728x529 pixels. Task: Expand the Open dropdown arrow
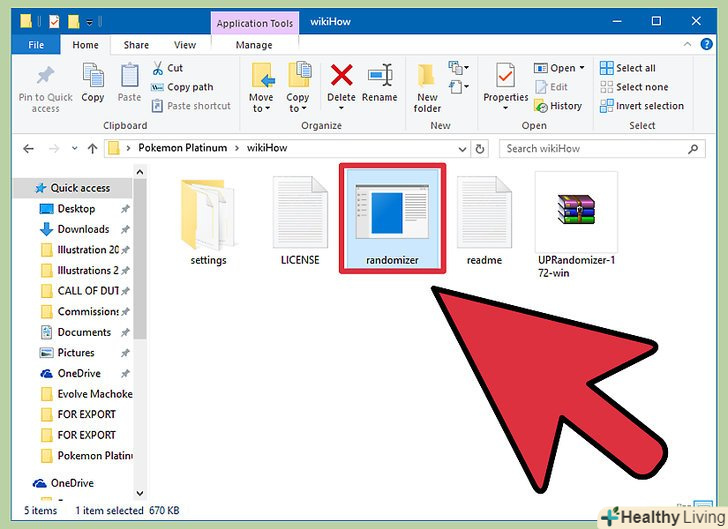click(582, 68)
